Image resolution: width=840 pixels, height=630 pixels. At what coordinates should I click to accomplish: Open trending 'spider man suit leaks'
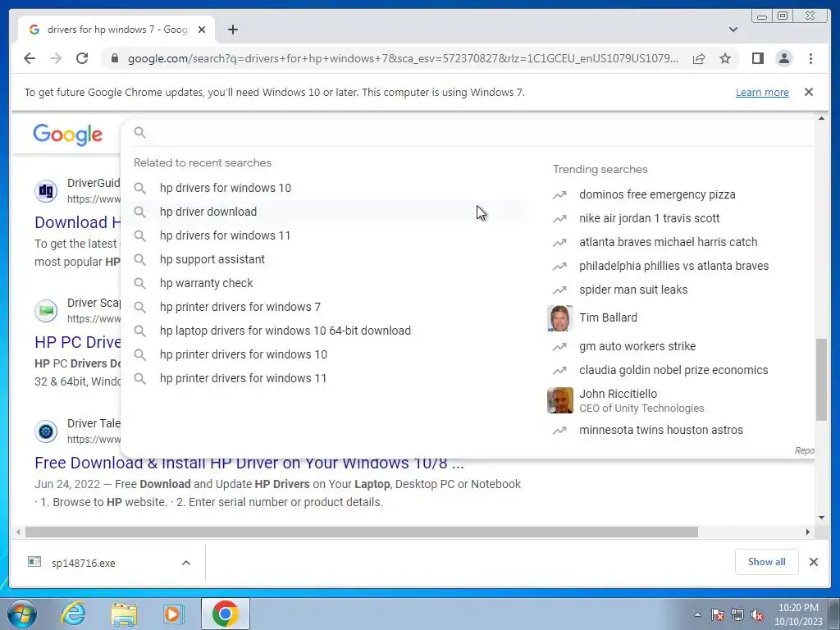633,290
